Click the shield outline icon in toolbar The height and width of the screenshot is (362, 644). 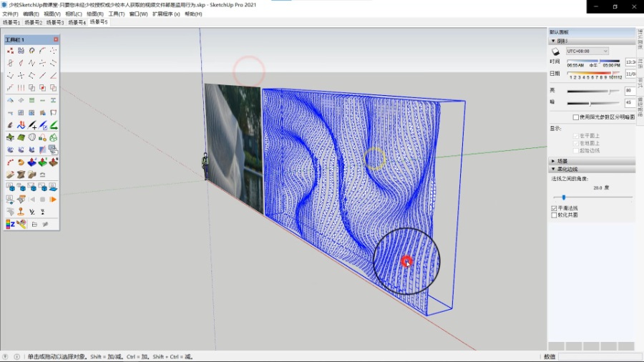click(x=31, y=137)
